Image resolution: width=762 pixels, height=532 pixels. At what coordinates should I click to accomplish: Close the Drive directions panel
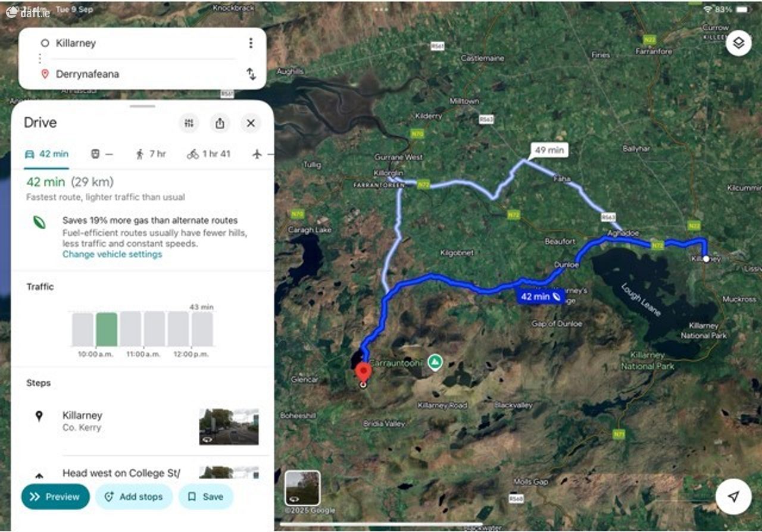click(251, 123)
